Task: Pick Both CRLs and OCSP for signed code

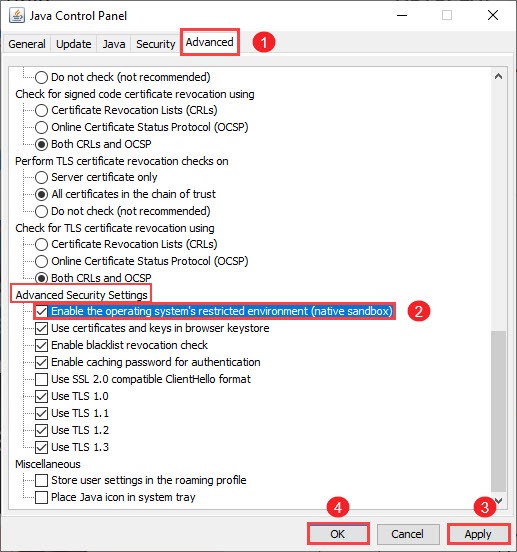Action: point(42,144)
